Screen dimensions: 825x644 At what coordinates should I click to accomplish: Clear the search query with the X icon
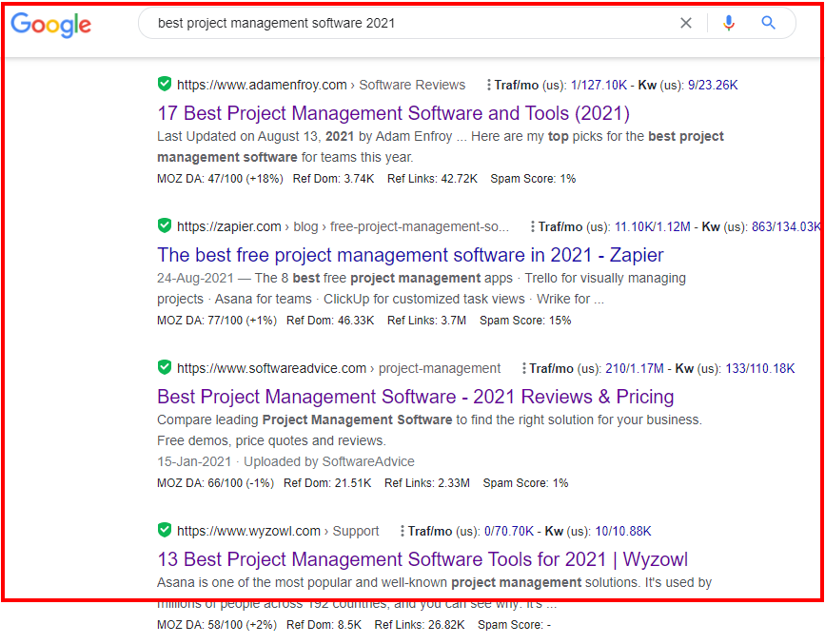pyautogui.click(x=685, y=23)
